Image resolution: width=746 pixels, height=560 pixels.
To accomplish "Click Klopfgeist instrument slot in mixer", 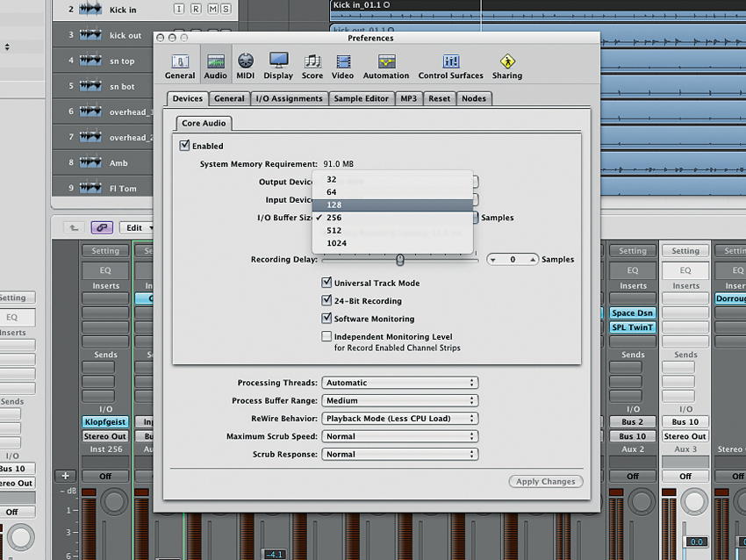I will [105, 422].
